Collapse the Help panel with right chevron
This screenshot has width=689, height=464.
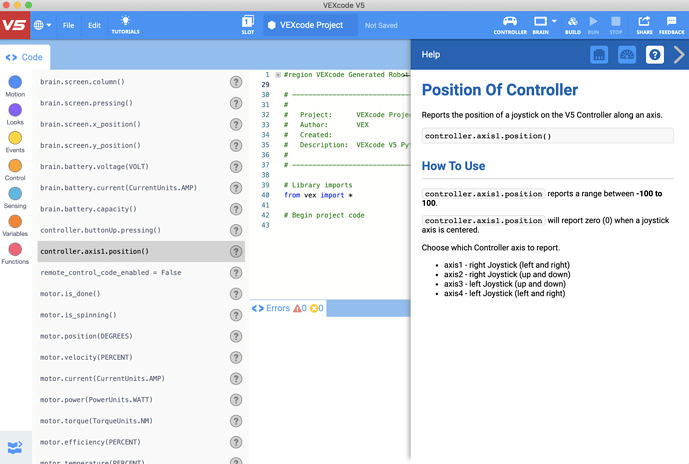(679, 55)
